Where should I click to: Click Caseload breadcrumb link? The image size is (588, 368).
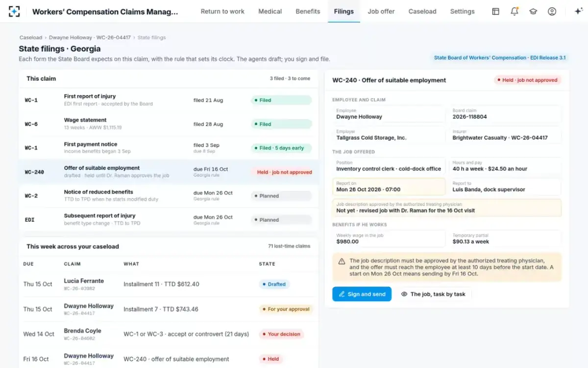(31, 37)
